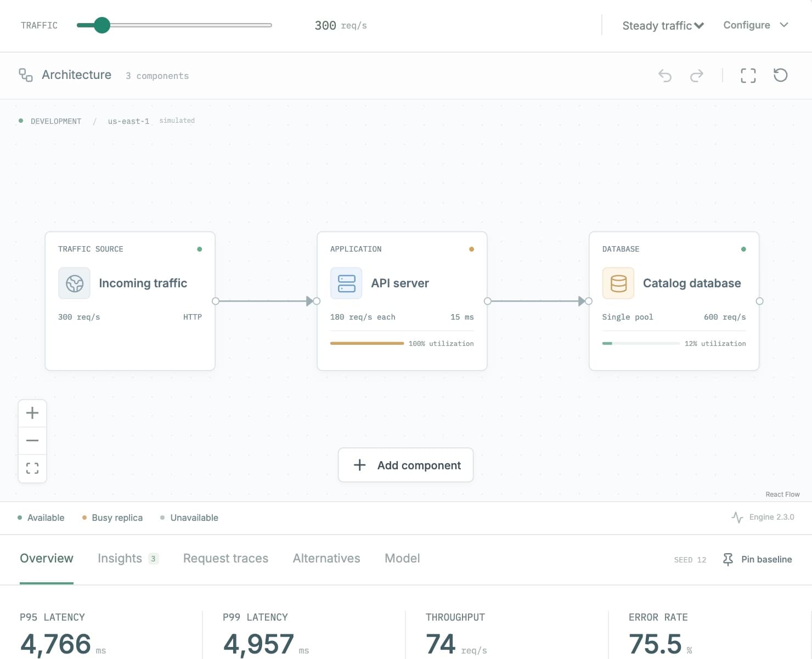Screen dimensions: 812x659
Task: Click the Engine 2.3.0 pulse icon
Action: point(737,517)
